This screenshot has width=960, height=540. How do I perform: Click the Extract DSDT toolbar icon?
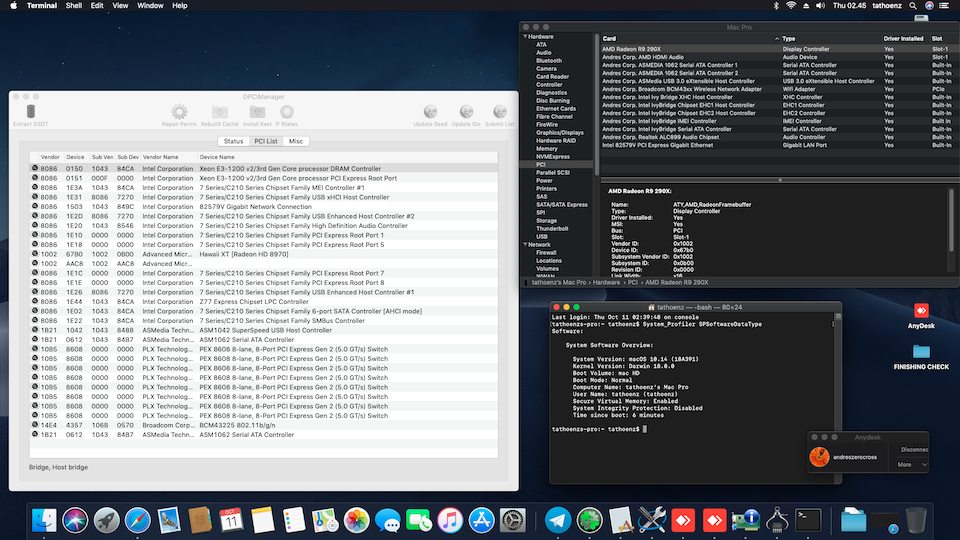[x=30, y=112]
